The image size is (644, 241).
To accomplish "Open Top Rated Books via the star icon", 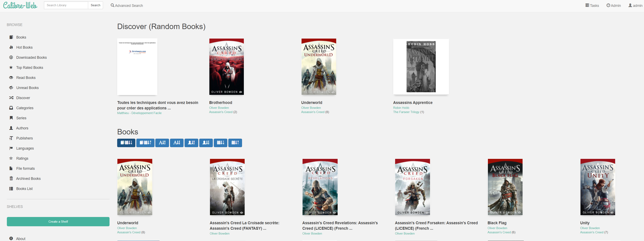I will point(11,67).
